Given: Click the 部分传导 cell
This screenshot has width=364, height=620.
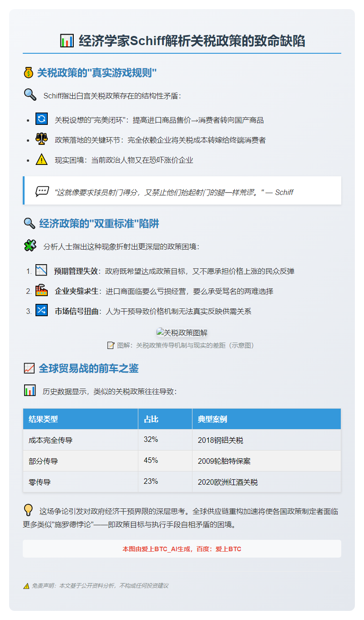Looking at the screenshot, I should (81, 461).
